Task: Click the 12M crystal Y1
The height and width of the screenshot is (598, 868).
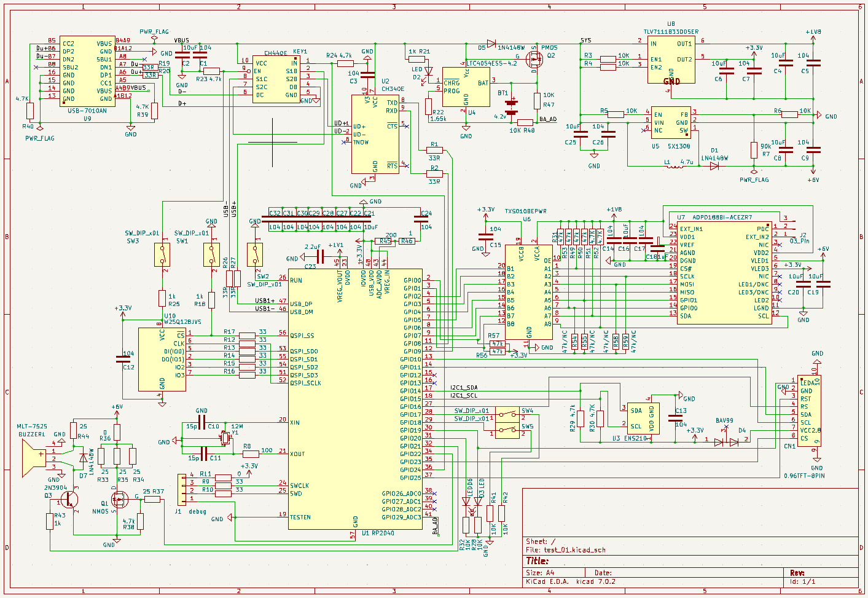Action: [x=225, y=438]
